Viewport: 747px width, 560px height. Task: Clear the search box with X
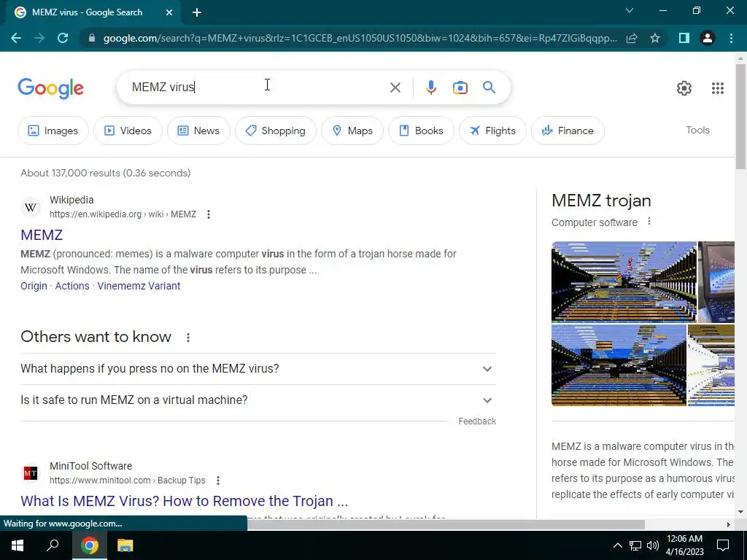point(395,87)
